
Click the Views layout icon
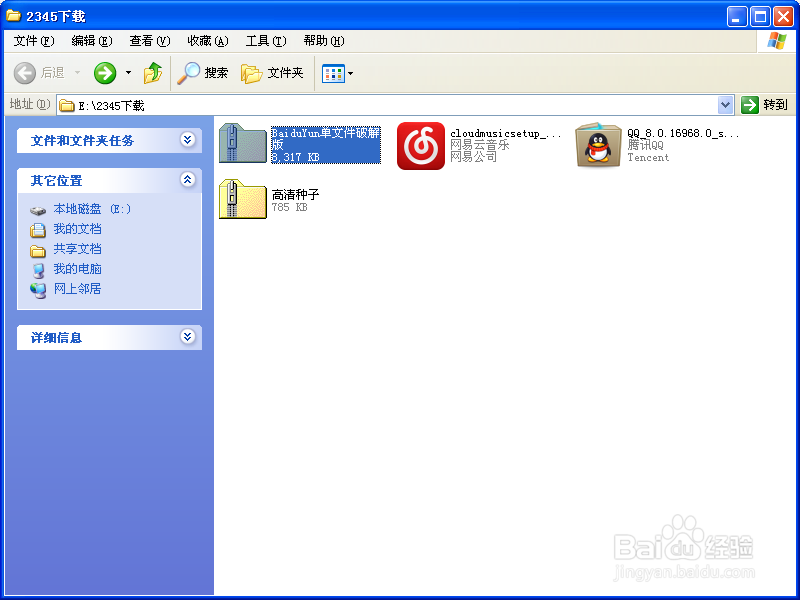pyautogui.click(x=333, y=73)
